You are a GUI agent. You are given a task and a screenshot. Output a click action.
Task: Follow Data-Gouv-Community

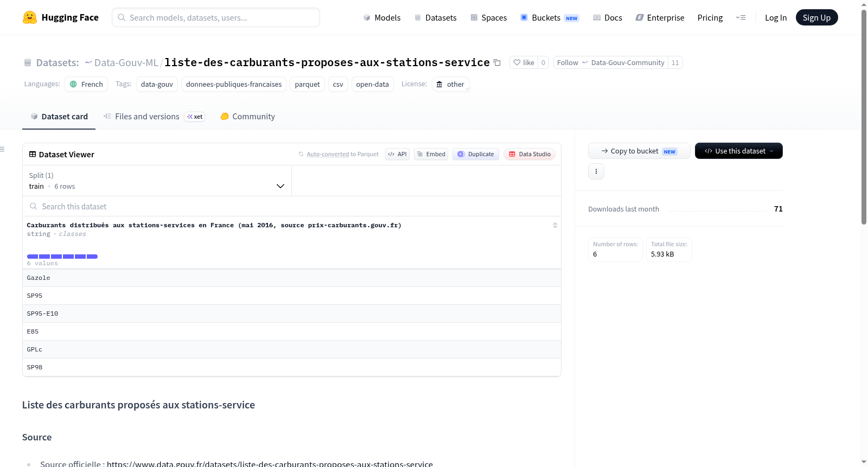click(x=610, y=62)
